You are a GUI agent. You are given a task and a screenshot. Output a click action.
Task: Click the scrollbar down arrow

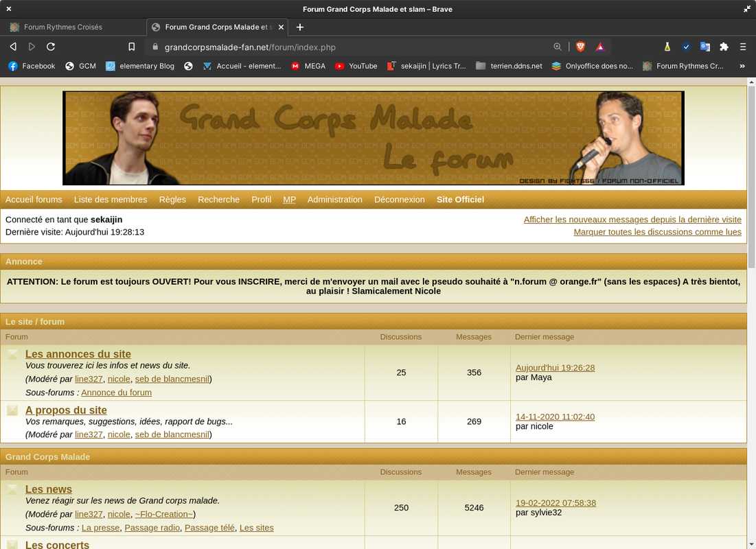(x=751, y=544)
